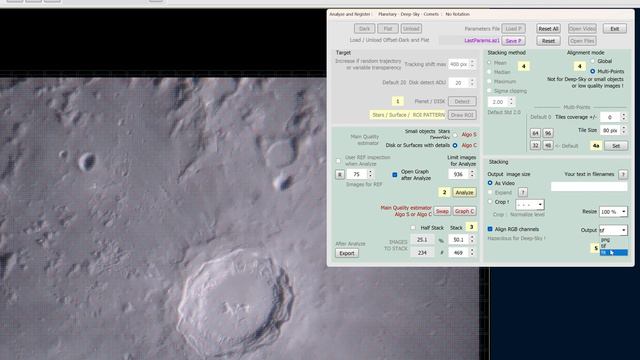Viewport: 640px width, 360px height.
Task: Click Tiles coverage value field
Action: coord(610,117)
